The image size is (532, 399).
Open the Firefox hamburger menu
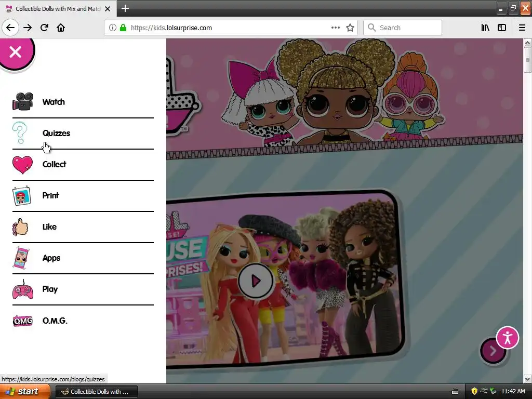(x=522, y=28)
